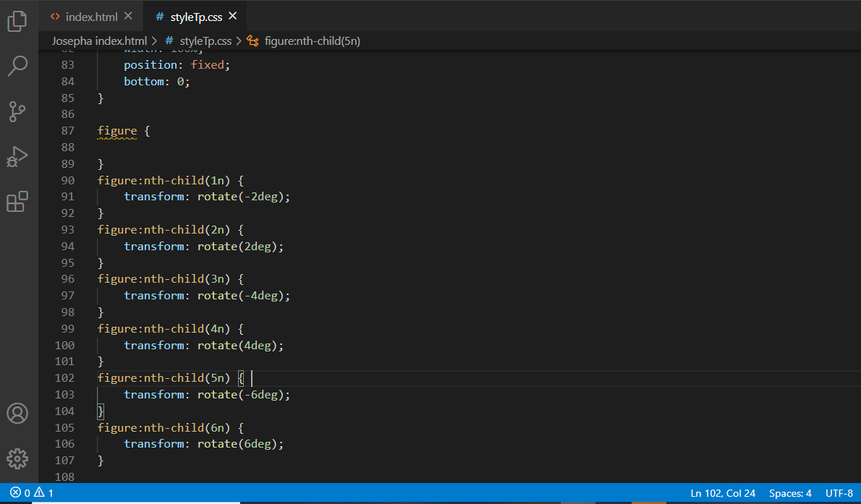Click 'rotate(2deg)' value on line 94
Screen dimensions: 861x504
click(237, 246)
